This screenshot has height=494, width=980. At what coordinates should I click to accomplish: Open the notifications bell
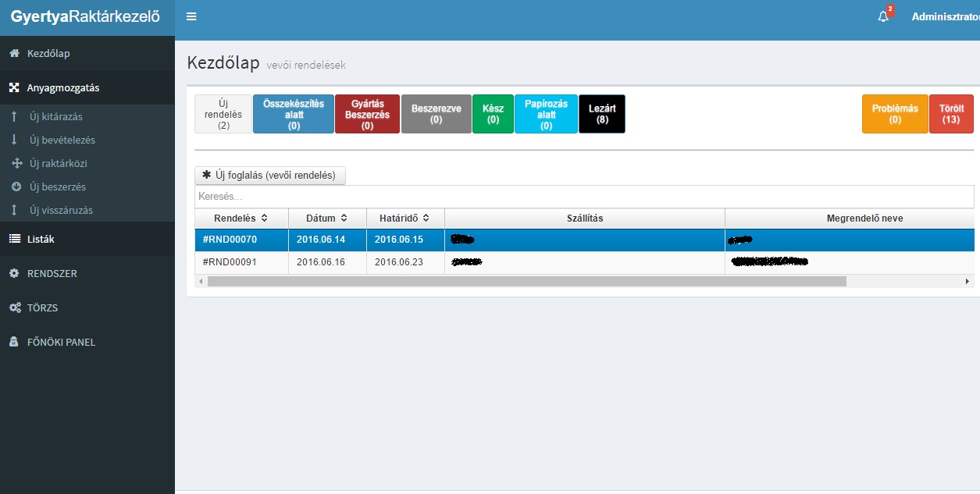coord(883,16)
